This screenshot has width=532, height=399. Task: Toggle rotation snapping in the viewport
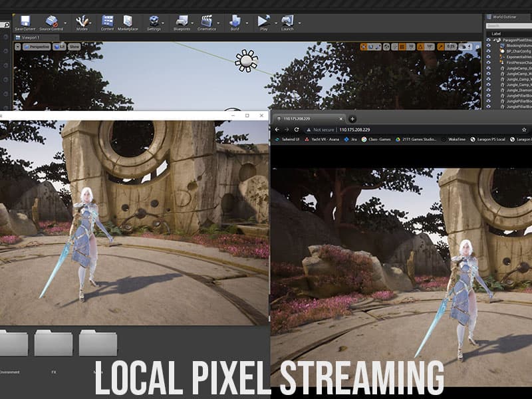coord(421,47)
